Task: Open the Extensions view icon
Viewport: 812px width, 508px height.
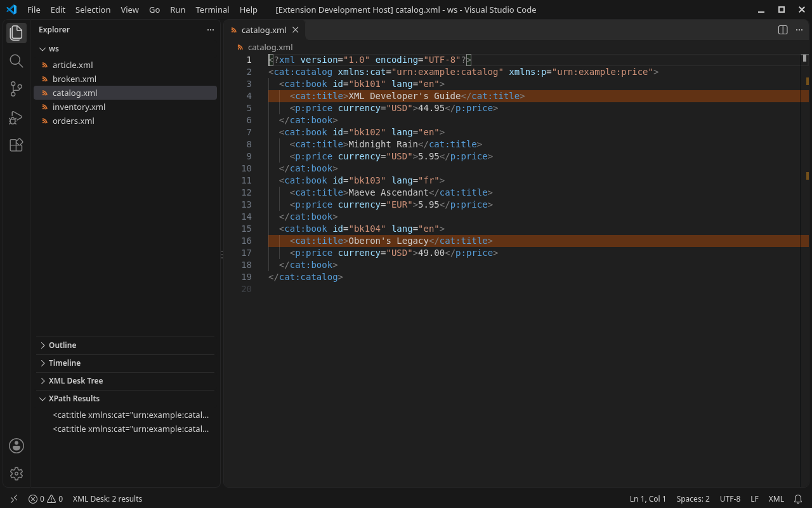Action: pyautogui.click(x=16, y=145)
